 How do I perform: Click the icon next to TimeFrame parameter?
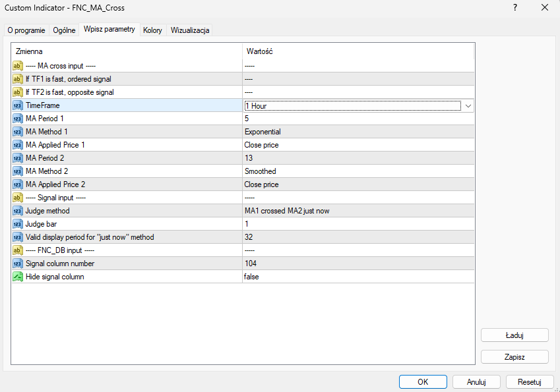(x=18, y=105)
